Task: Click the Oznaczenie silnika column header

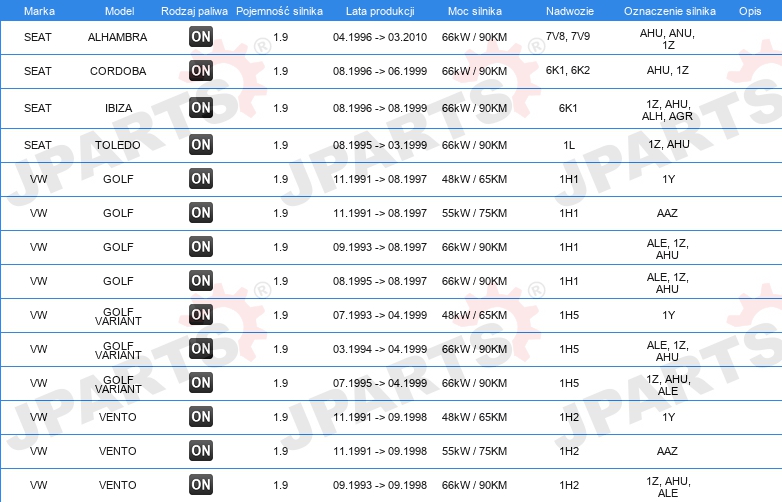Action: [x=670, y=11]
